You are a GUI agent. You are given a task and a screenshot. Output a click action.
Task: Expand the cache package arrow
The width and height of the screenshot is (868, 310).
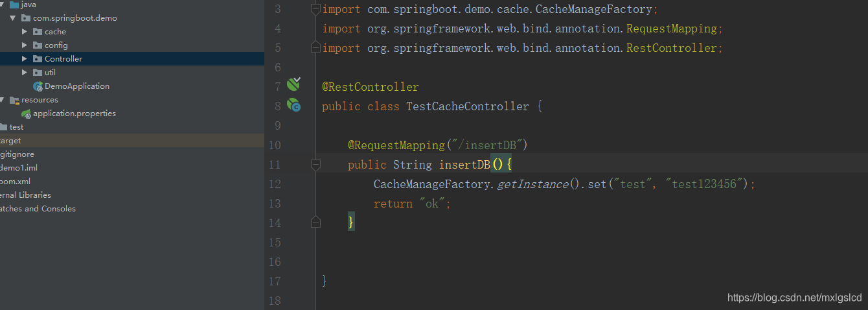tap(25, 32)
